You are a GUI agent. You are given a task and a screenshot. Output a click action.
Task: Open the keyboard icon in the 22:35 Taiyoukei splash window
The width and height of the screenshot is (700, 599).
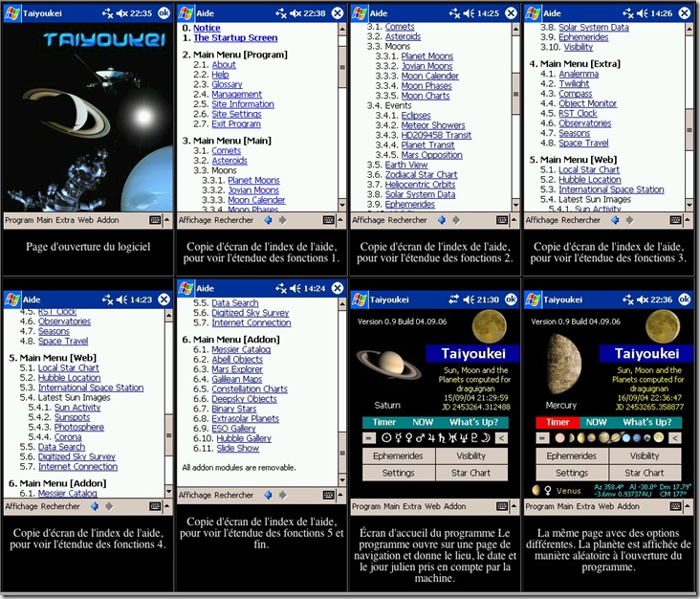[x=155, y=220]
